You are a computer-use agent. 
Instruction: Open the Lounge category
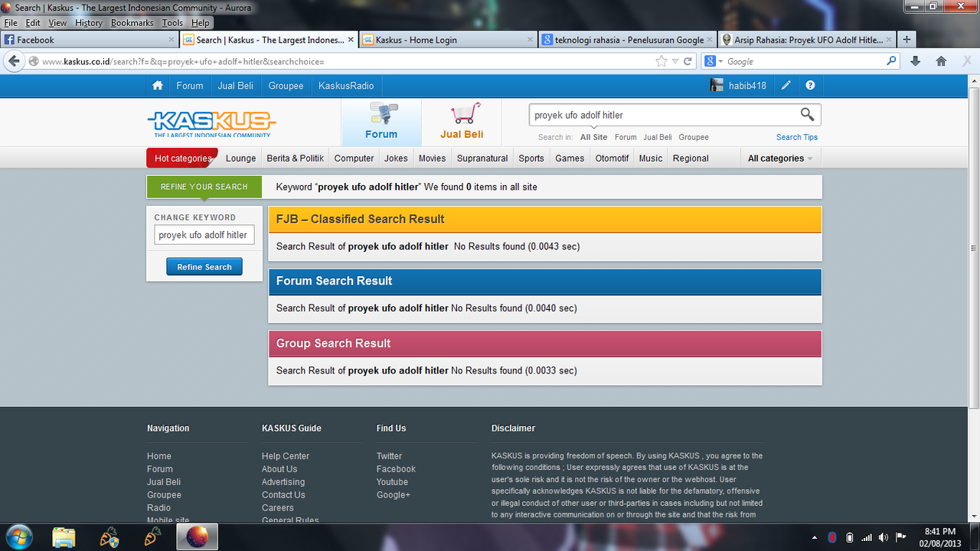[240, 158]
